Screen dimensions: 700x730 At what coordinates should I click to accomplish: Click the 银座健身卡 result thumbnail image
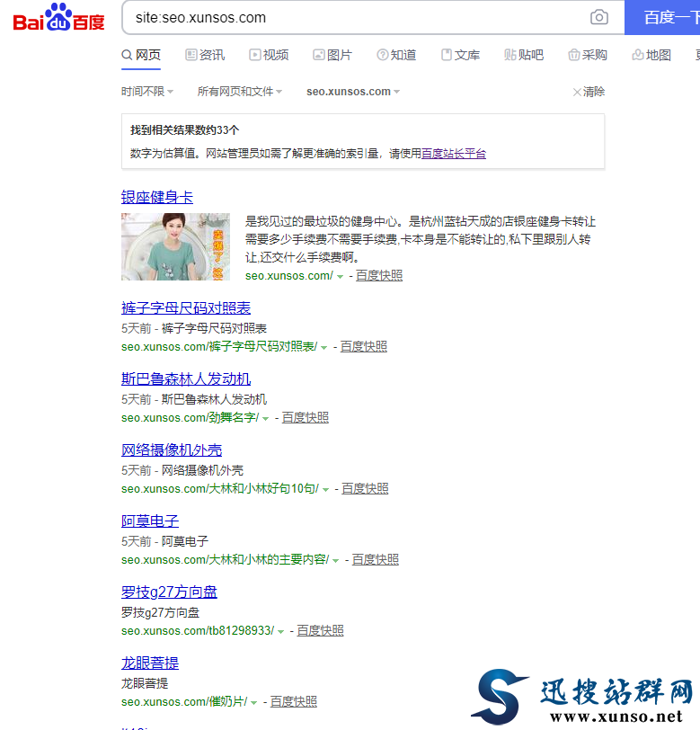tap(175, 246)
